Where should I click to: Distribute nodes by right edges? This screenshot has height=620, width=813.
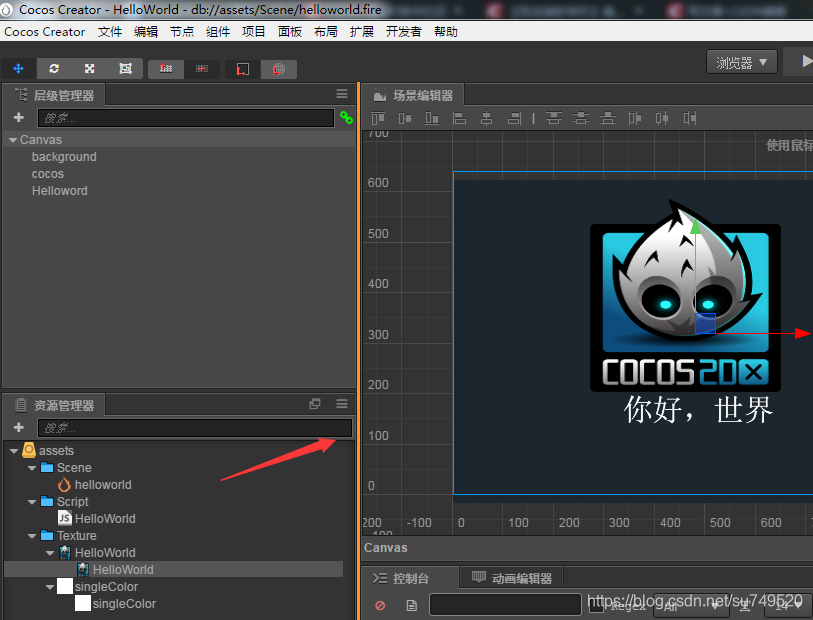690,119
